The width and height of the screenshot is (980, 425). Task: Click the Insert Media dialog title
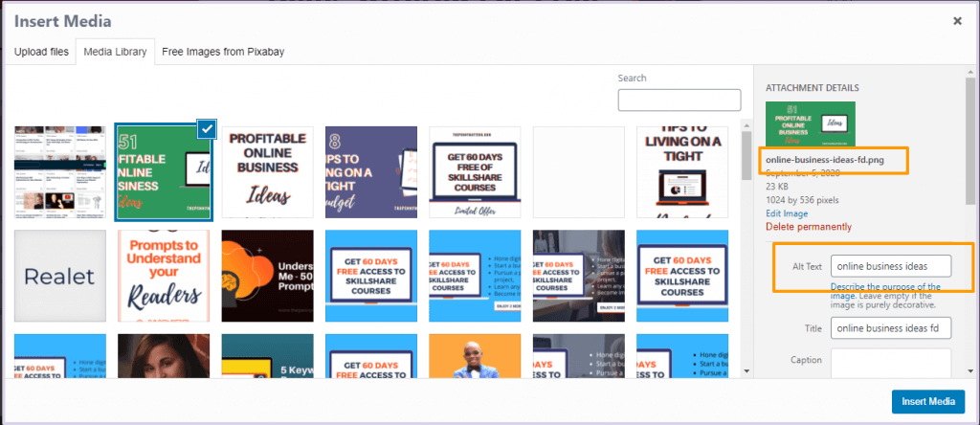click(x=62, y=21)
